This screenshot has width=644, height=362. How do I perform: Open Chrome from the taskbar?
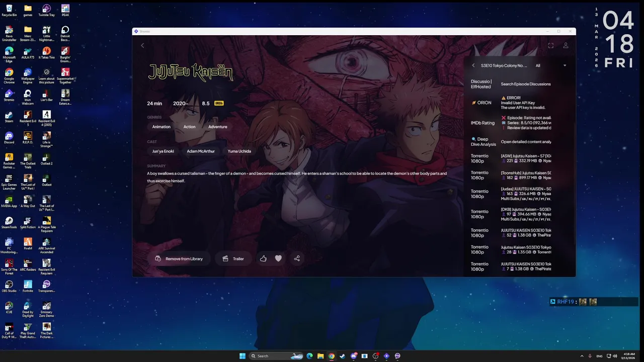coord(332,356)
